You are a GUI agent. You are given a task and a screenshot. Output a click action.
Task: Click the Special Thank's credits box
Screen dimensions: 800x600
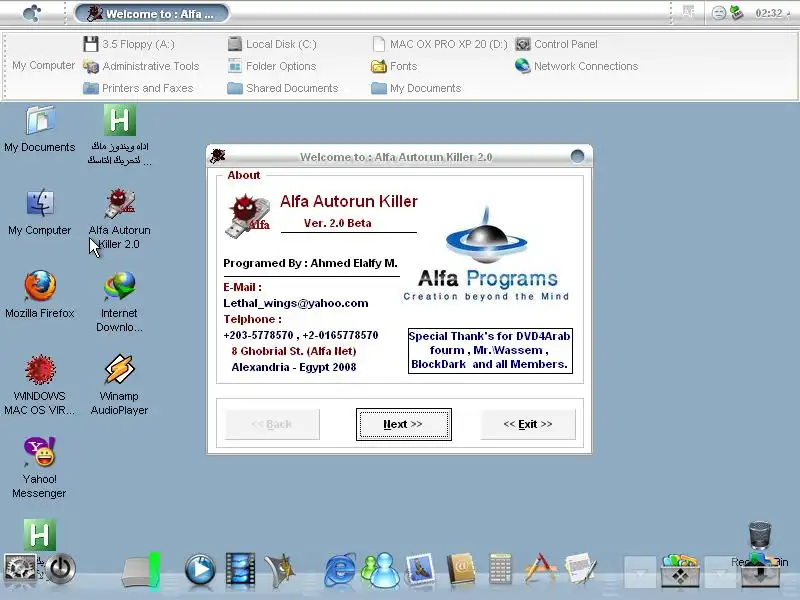[490, 351]
